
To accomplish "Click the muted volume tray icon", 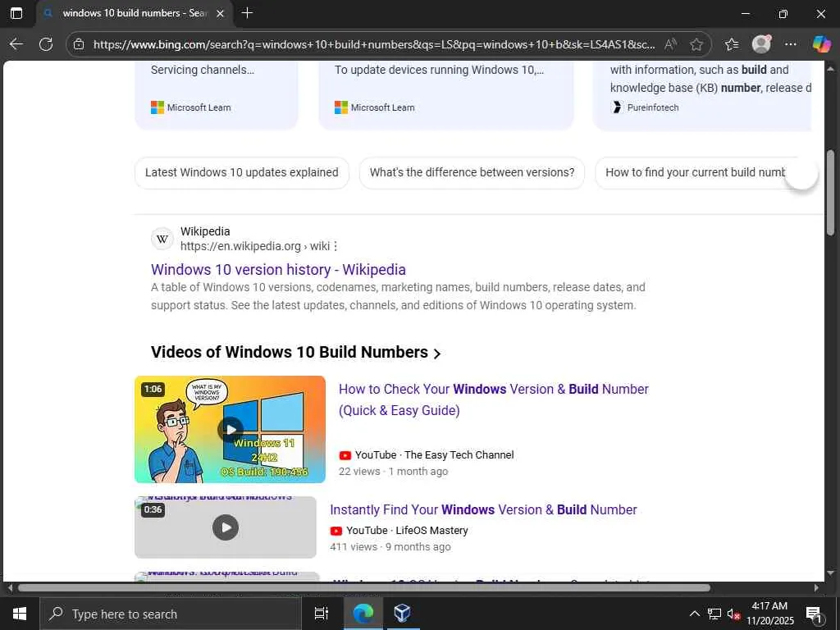I will [x=733, y=614].
